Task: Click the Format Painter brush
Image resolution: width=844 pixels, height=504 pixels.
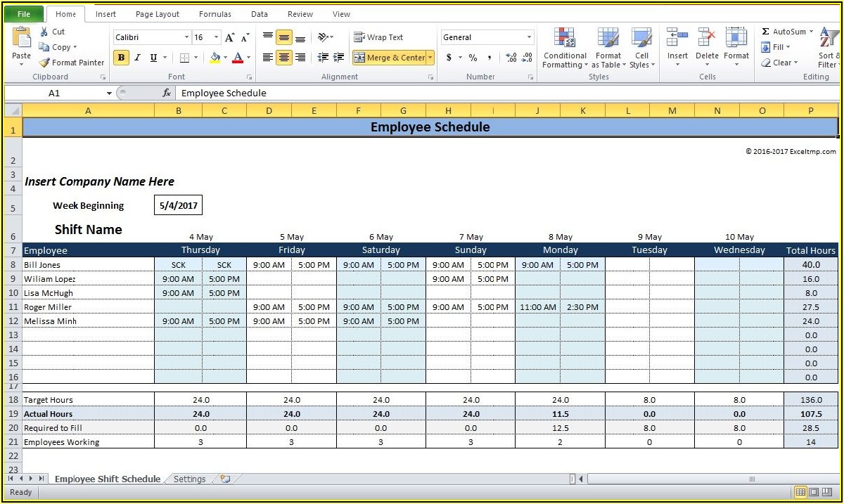Action: point(45,63)
